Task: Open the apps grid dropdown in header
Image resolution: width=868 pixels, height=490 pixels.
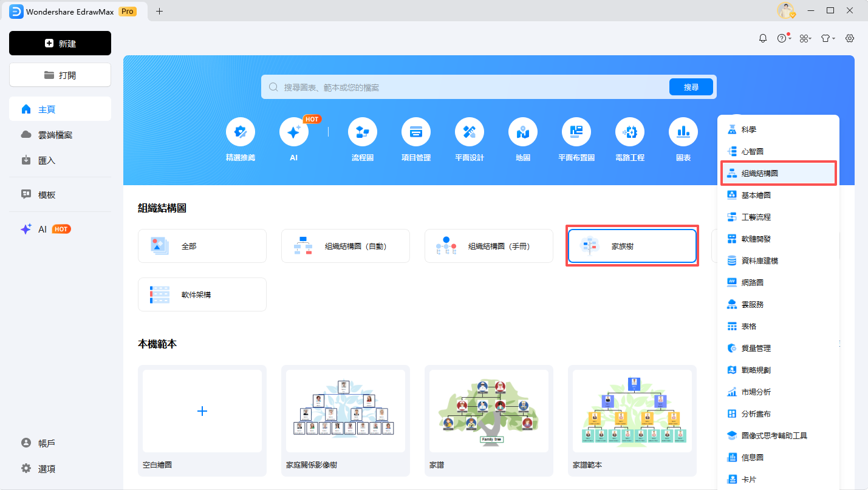Action: [x=805, y=38]
